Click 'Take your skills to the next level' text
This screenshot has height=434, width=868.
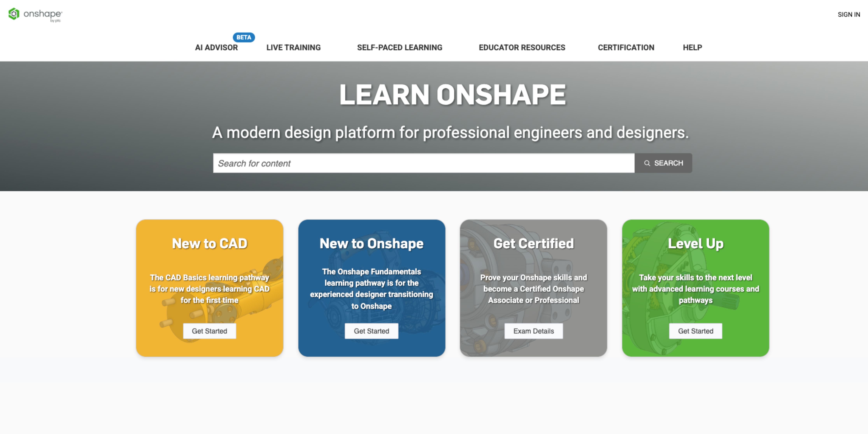(x=695, y=289)
